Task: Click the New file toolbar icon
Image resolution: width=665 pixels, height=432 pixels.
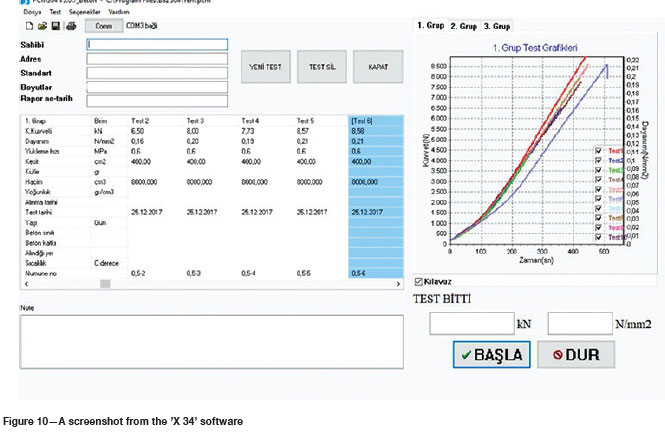Action: tap(30, 25)
